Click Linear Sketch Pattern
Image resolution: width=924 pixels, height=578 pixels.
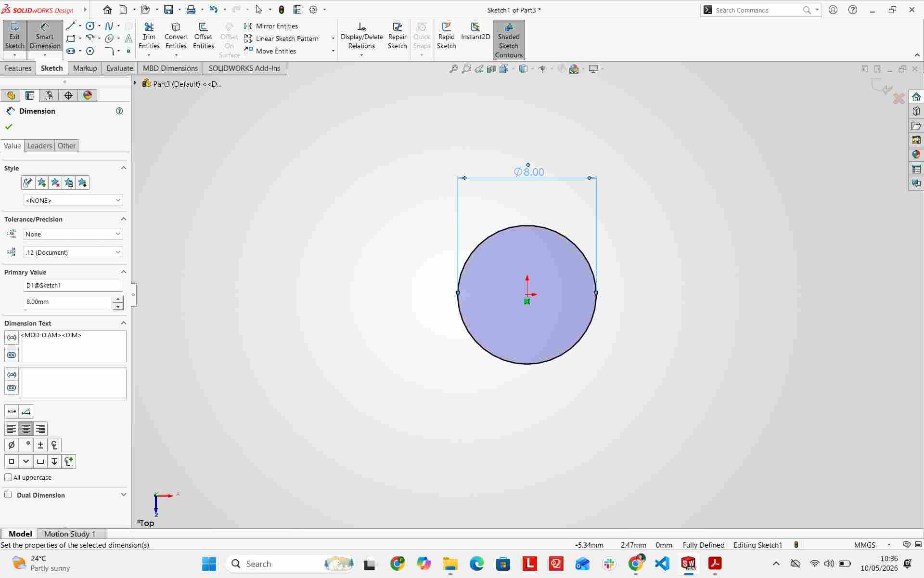[282, 39]
